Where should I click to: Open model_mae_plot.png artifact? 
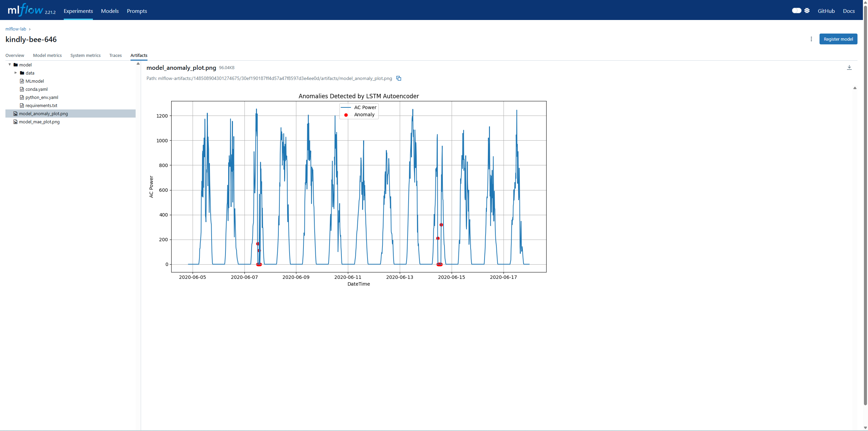[39, 122]
